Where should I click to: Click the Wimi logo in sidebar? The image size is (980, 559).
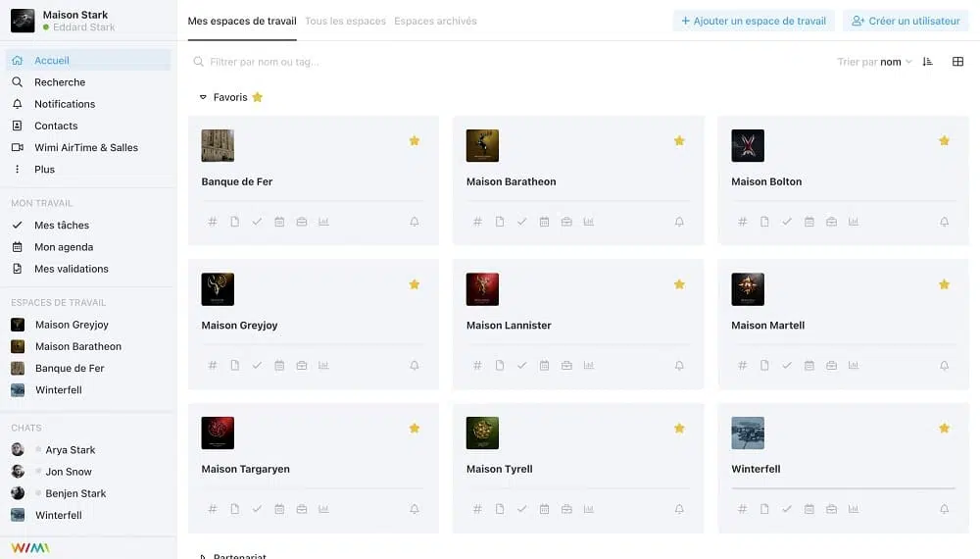click(30, 548)
